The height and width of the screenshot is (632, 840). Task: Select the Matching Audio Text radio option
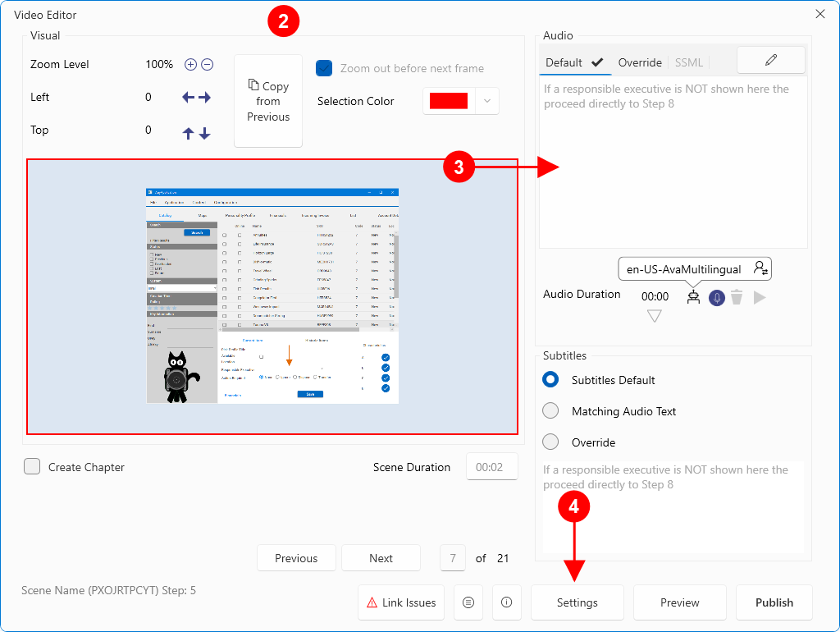coord(551,411)
